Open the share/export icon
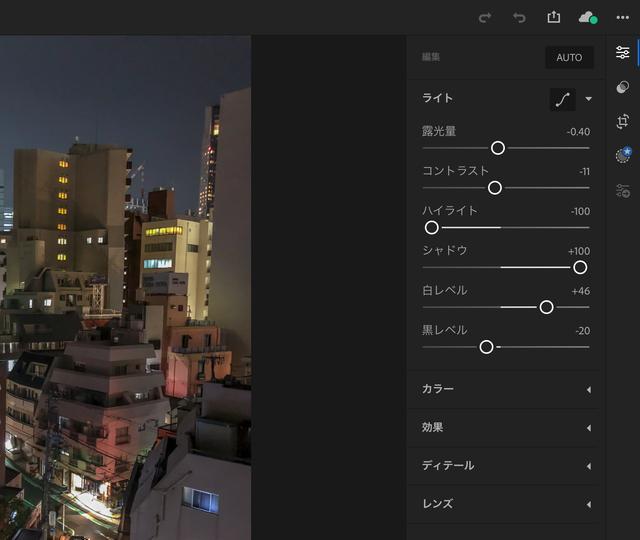Viewport: 640px width, 540px height. click(x=553, y=17)
